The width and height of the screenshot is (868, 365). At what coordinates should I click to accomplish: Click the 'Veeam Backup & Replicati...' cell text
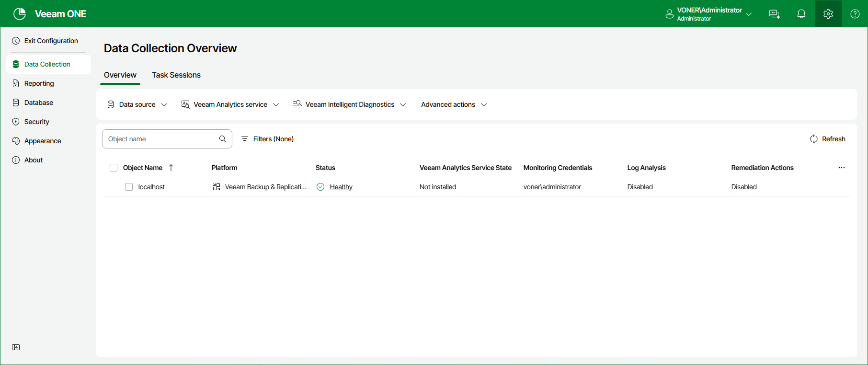[x=266, y=187]
